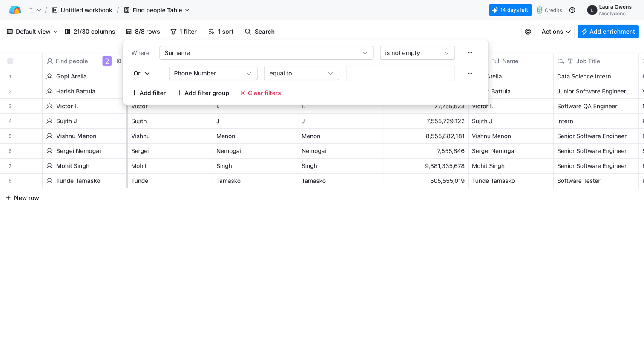Open the 8/8 rows selector
Image resolution: width=644 pixels, height=347 pixels.
(143, 32)
